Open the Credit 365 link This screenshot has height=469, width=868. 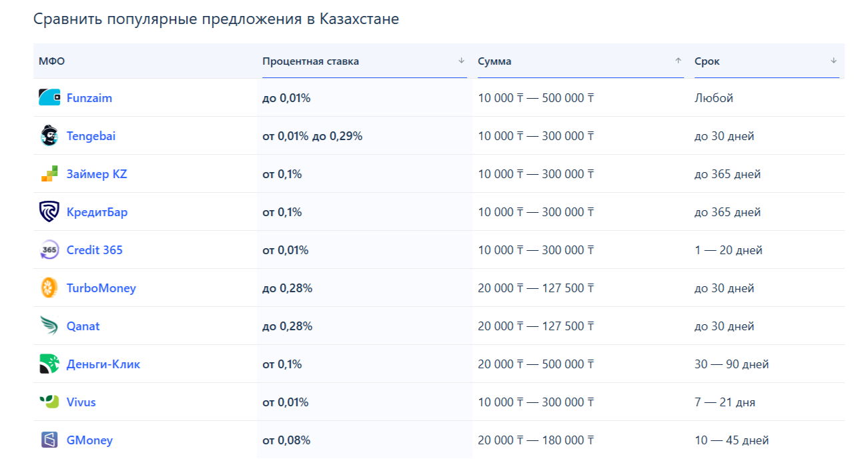(x=95, y=250)
